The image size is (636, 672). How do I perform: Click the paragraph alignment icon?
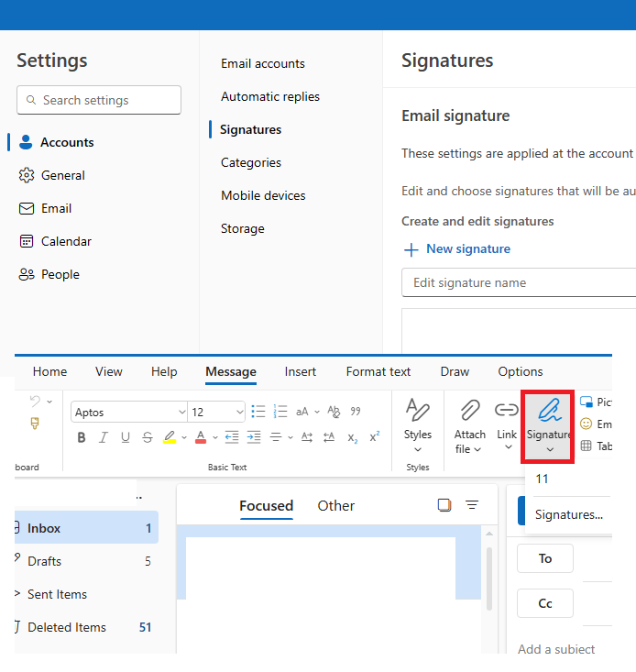(276, 437)
